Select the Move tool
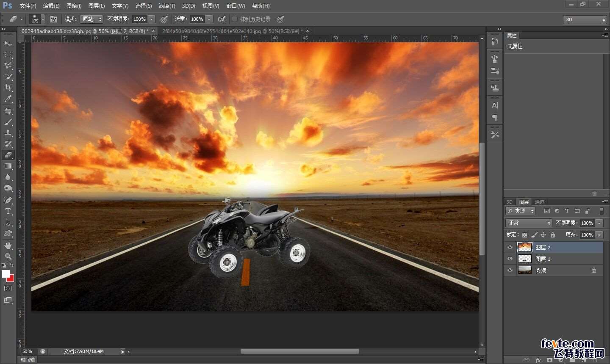Viewport: 610px width, 364px height. click(x=8, y=44)
